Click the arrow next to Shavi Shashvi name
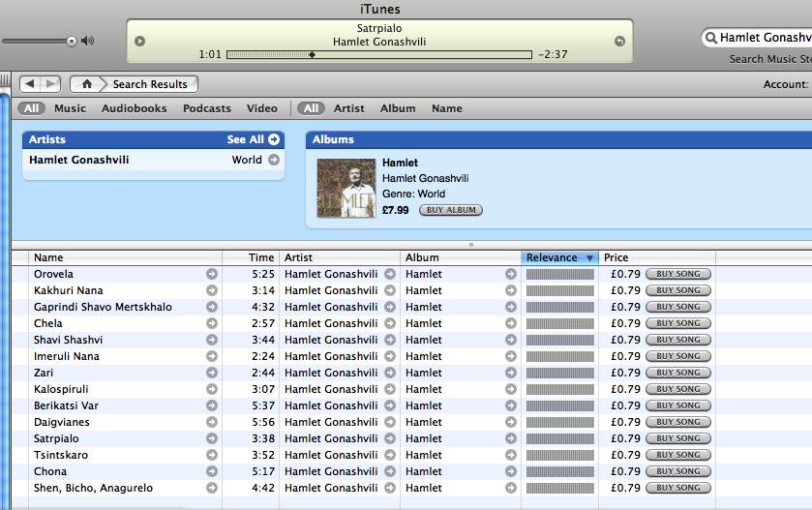812x510 pixels. point(212,340)
